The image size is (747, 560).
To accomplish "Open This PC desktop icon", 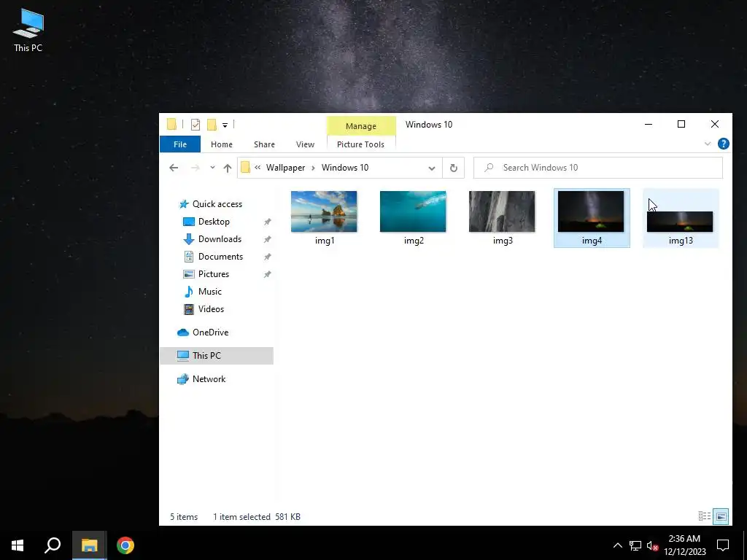I will 28,31.
